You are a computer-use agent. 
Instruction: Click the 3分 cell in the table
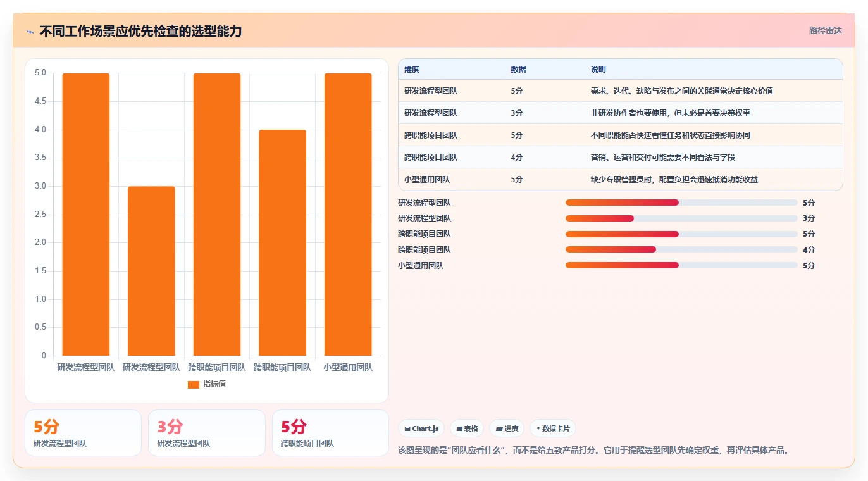tap(517, 113)
